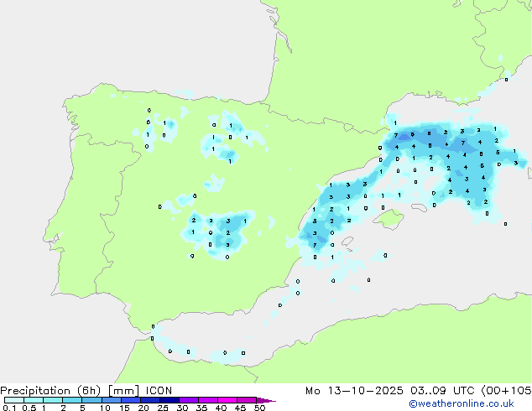Viewport: 532px width, 411px height.
Task: Pick the 40–45 mm legend color box
Action: 227,400
